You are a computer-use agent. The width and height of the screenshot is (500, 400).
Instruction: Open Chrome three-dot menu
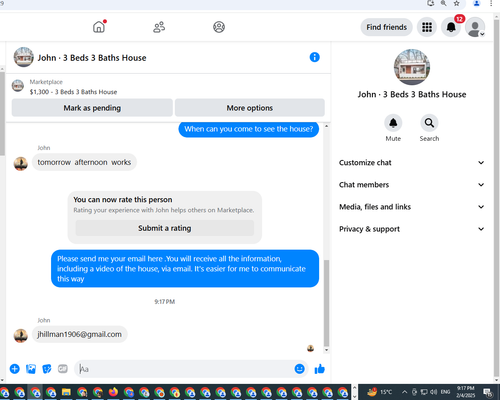point(491,3)
